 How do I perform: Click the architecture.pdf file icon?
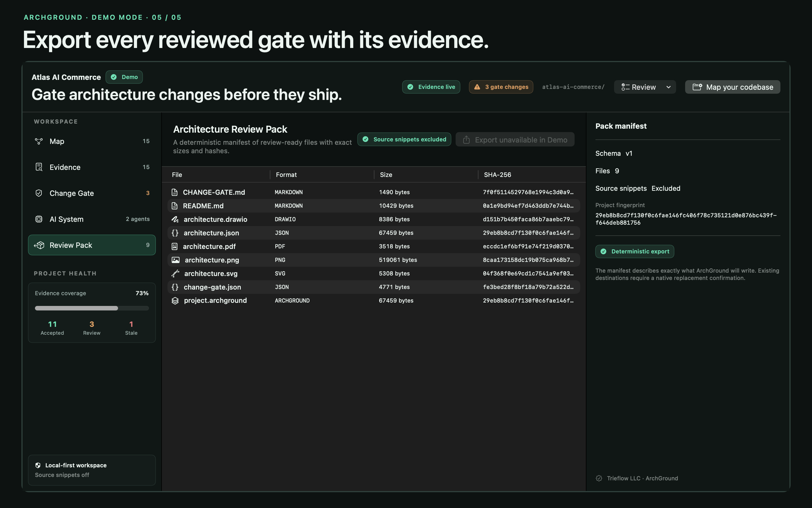[x=175, y=246]
